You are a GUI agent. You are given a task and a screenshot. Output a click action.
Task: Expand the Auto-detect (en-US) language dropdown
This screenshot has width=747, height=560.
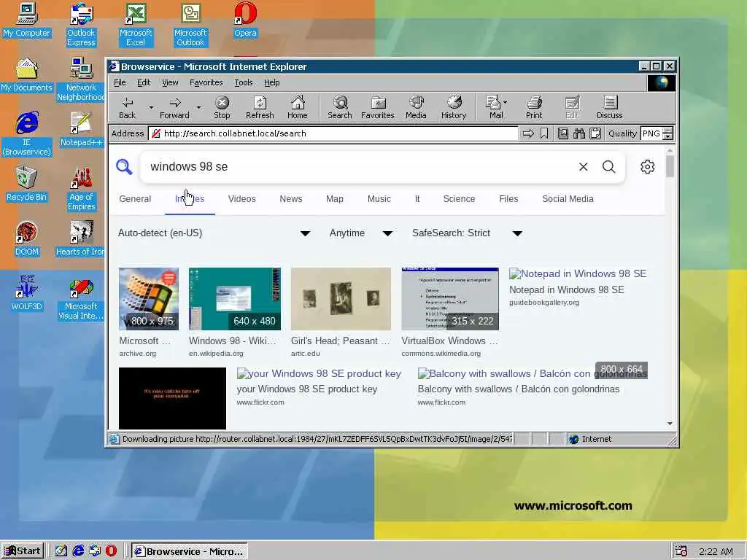tap(305, 233)
